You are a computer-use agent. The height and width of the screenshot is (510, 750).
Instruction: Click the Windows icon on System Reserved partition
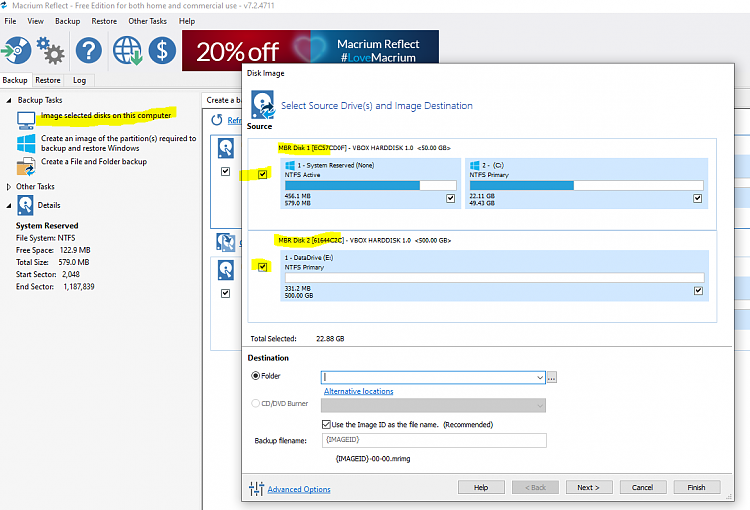(290, 166)
